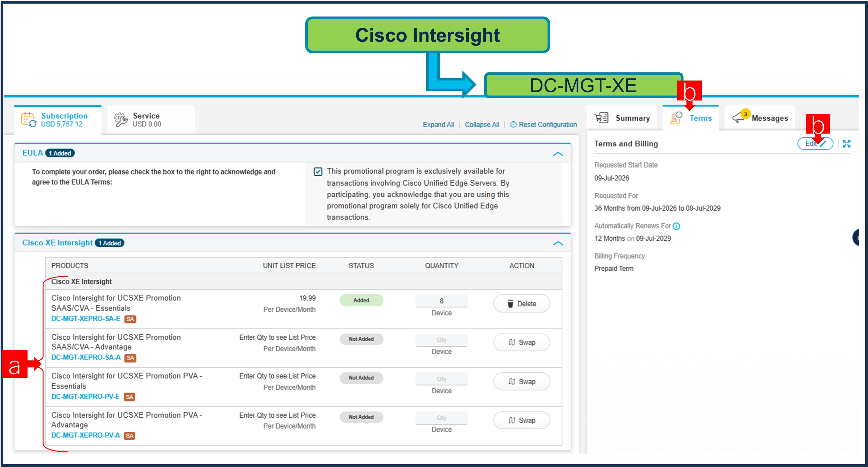Image resolution: width=868 pixels, height=467 pixels.
Task: Click Not Added status for PVA Advantage
Action: tap(361, 417)
